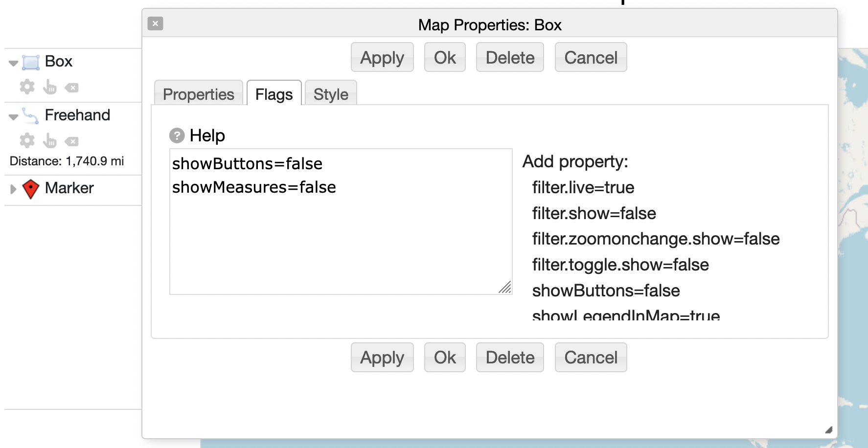Viewport: 868px width, 448px height.
Task: Close the Map Properties dialog
Action: pyautogui.click(x=155, y=23)
